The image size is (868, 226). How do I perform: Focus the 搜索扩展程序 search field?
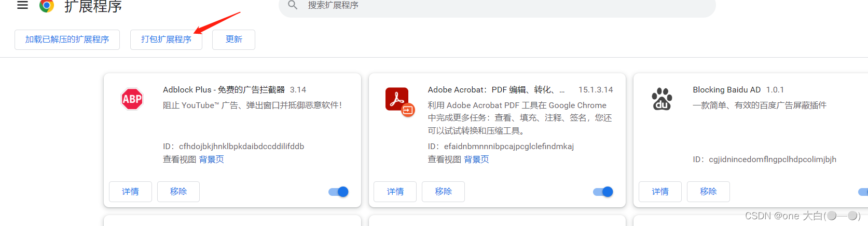coord(497,6)
